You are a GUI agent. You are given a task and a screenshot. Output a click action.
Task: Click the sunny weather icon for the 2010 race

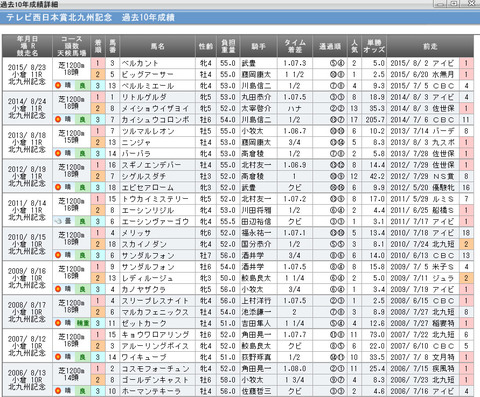[58, 255]
